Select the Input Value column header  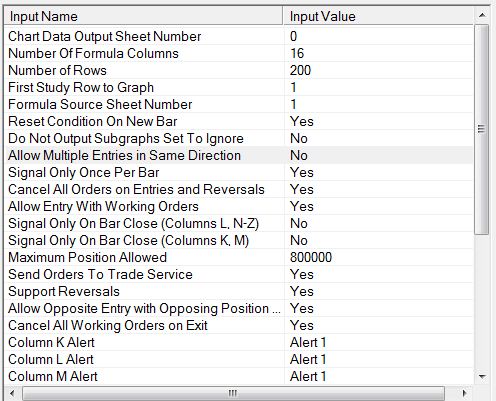tap(378, 16)
